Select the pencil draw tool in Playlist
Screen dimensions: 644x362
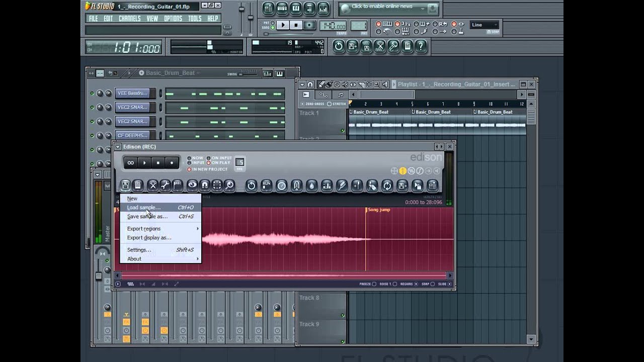coord(321,84)
